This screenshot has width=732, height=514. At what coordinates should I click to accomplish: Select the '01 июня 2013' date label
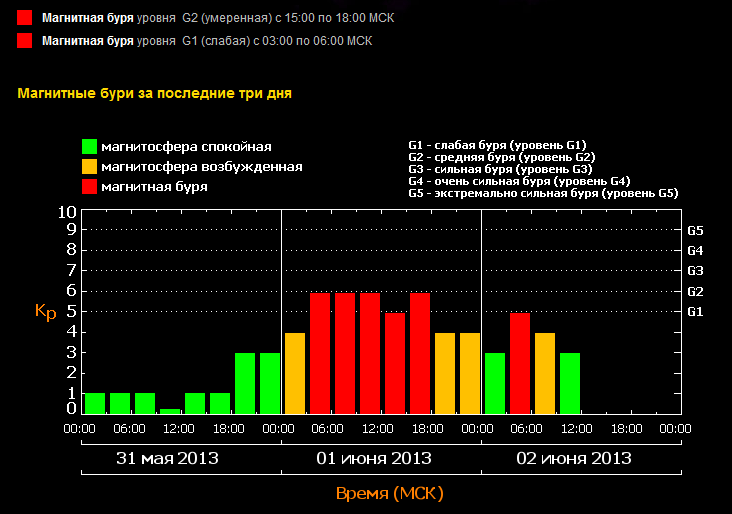click(374, 459)
